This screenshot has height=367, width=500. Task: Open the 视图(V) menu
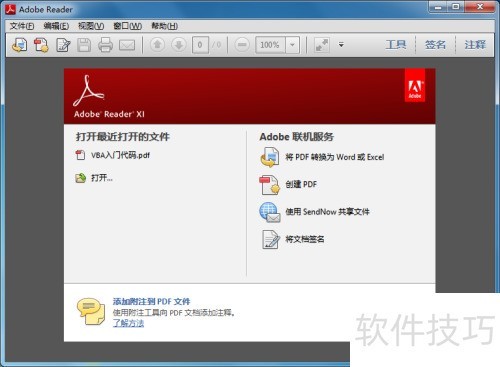[91, 26]
